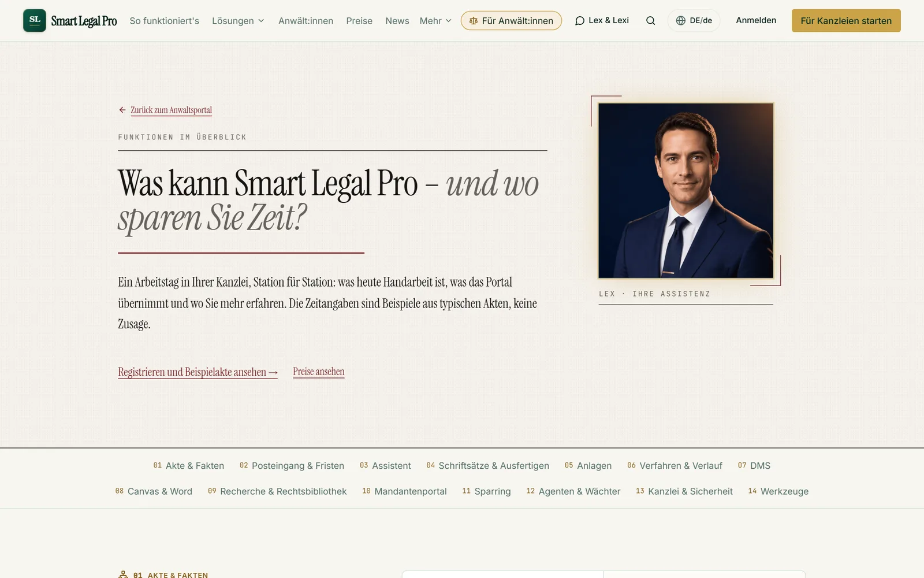Click the Preise ansehen link
This screenshot has height=578, width=924.
318,372
